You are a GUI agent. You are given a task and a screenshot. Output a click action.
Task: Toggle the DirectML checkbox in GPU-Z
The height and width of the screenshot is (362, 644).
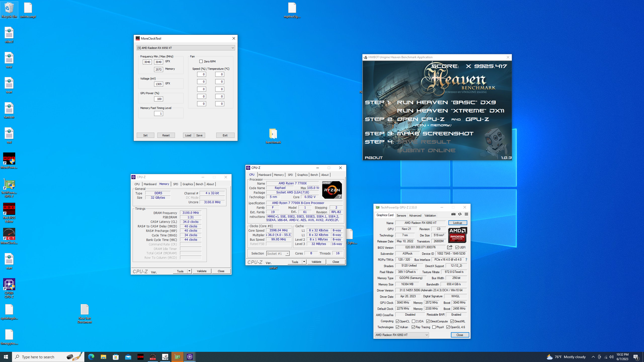452,321
